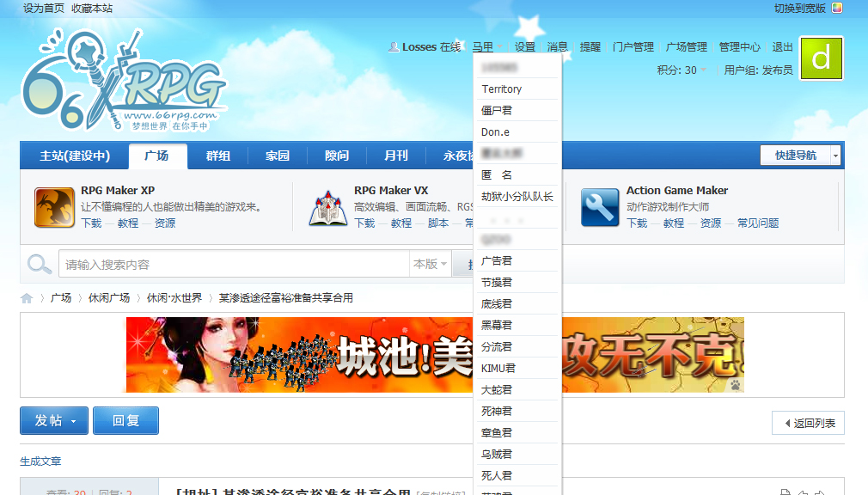Open 休闲广场 in the breadcrumb
The image size is (868, 495).
pos(109,298)
